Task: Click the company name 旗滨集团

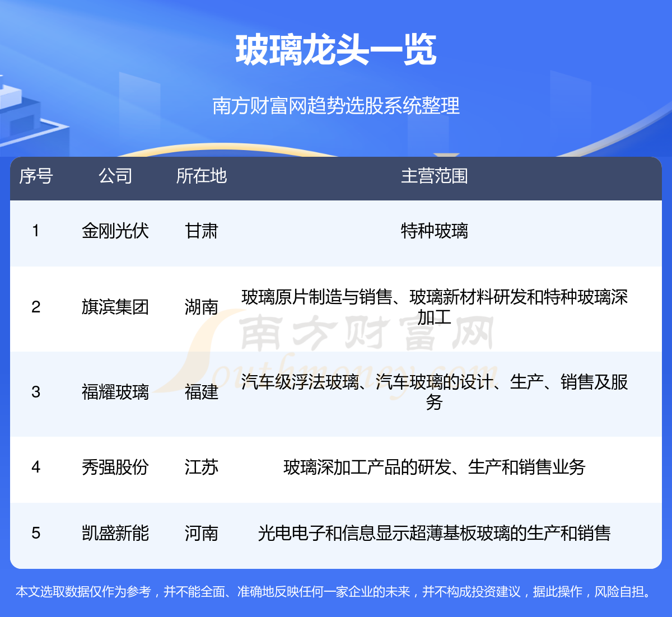Action: (x=115, y=307)
